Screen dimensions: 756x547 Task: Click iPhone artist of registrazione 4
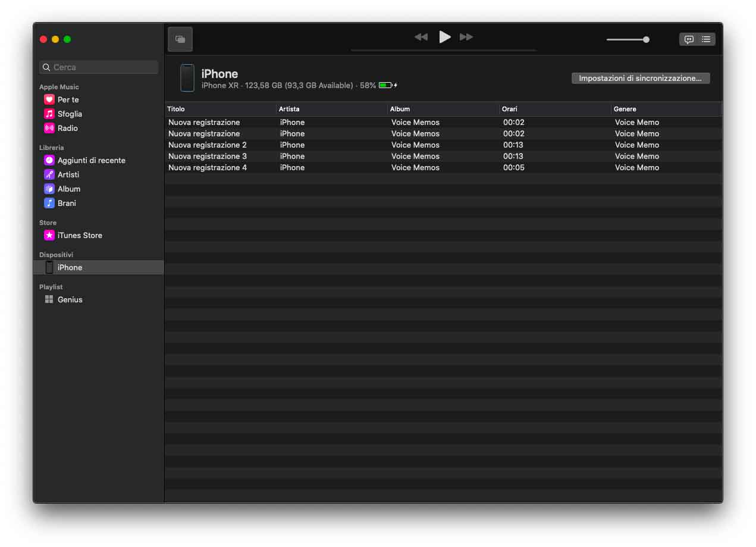pos(292,167)
